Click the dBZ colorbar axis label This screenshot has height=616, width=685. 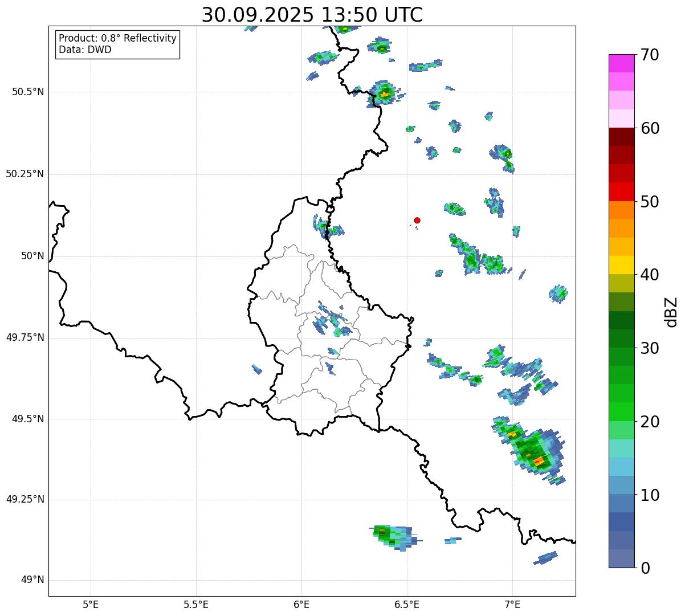[x=671, y=311]
